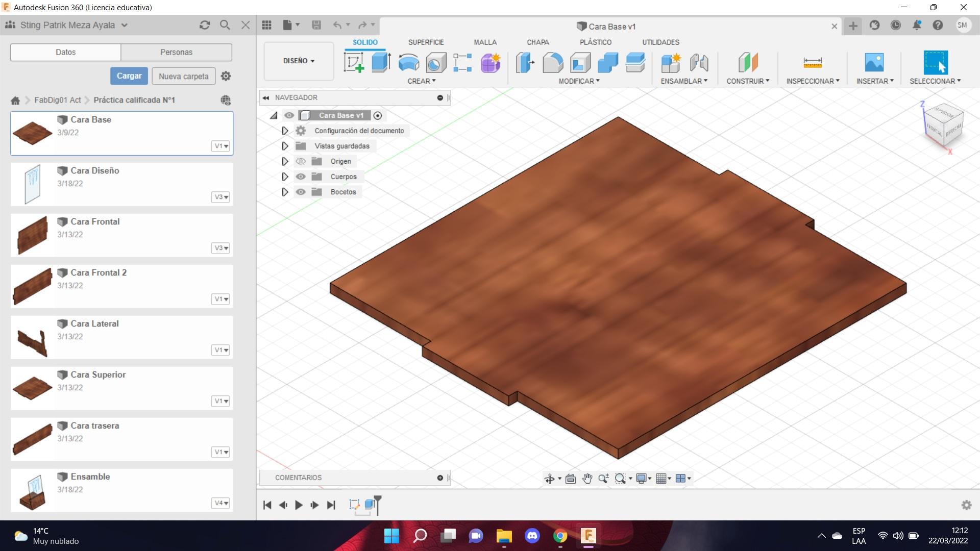Select the Fillet tool in Modificar
The image size is (980, 551).
click(x=553, y=62)
